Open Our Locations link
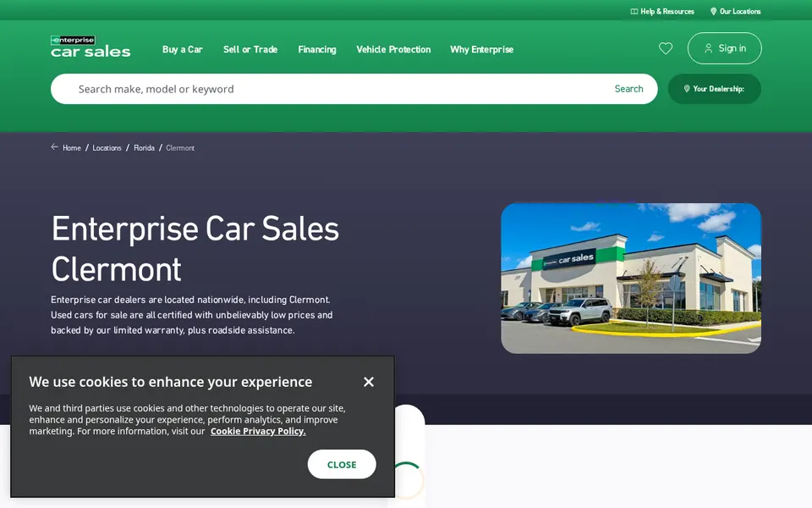The width and height of the screenshot is (812, 508). coord(735,11)
